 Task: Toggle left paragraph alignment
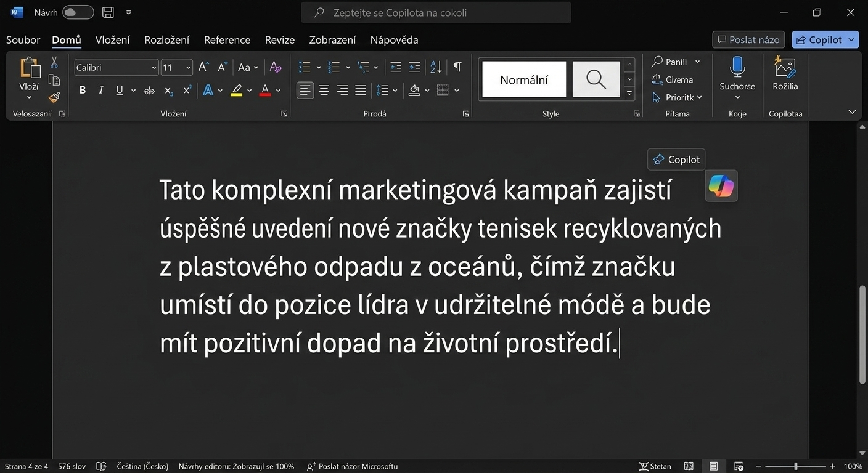(x=305, y=91)
